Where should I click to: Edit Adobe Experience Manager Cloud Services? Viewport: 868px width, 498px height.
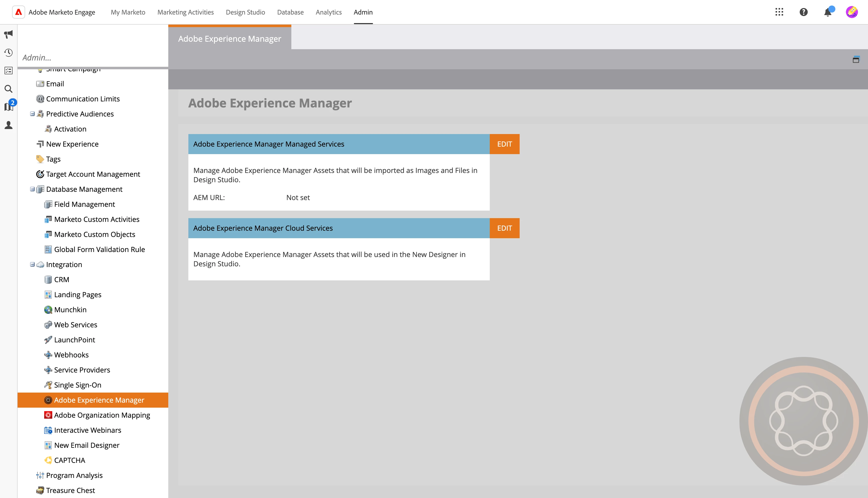504,228
